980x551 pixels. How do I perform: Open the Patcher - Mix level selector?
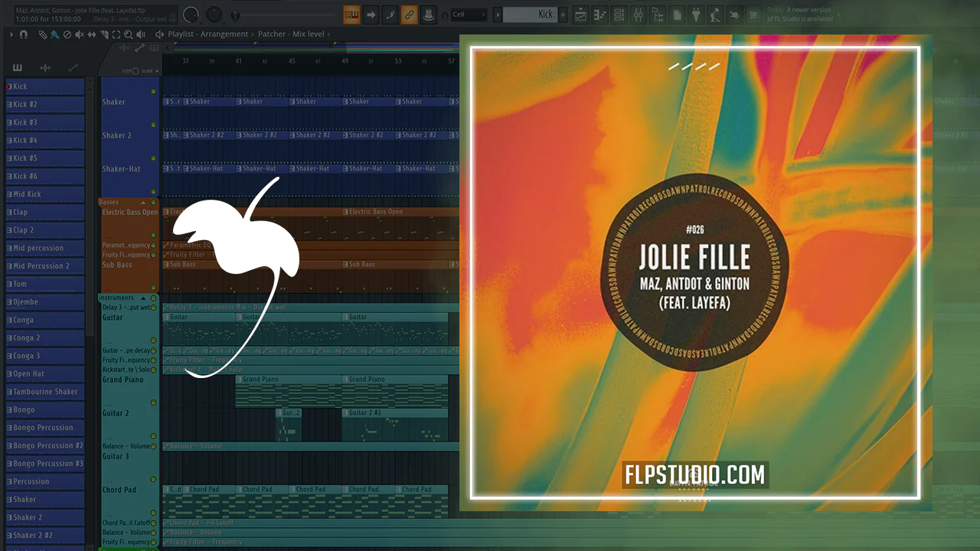click(290, 34)
